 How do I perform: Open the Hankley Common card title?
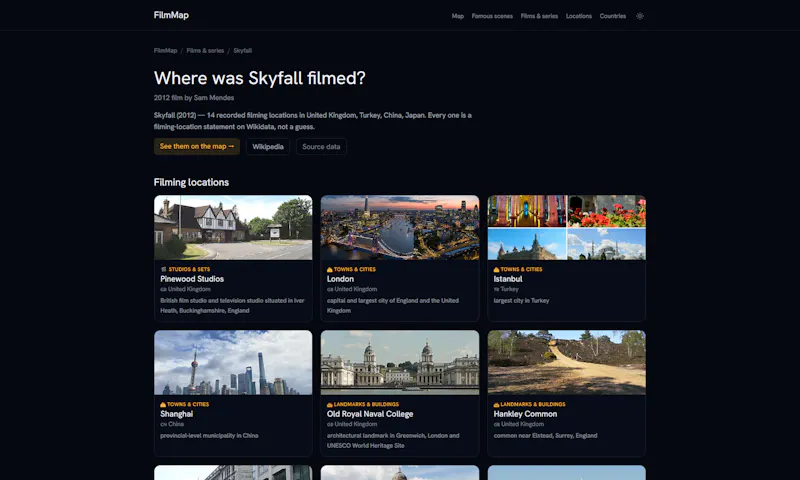pos(525,414)
